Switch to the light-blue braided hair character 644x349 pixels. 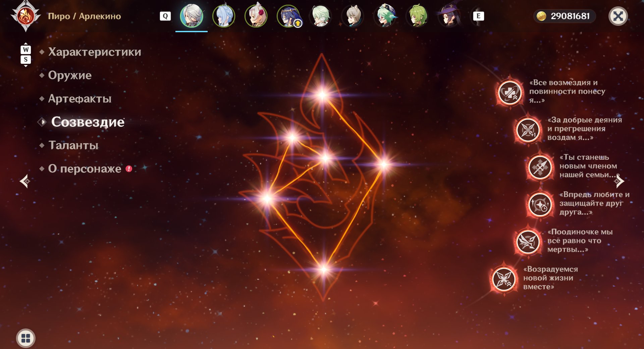[x=224, y=16]
